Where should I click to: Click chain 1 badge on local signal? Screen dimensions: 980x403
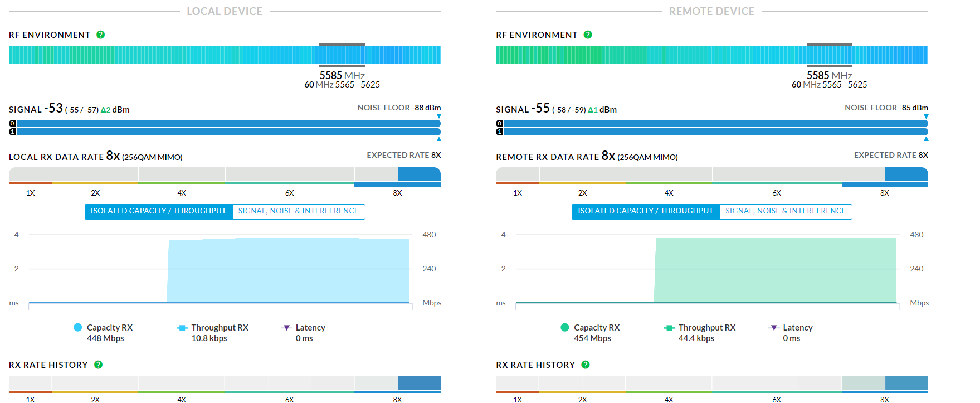[x=12, y=132]
